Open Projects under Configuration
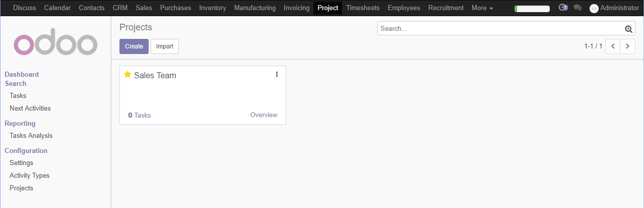Screen dimensions: 644x208 tap(22, 188)
